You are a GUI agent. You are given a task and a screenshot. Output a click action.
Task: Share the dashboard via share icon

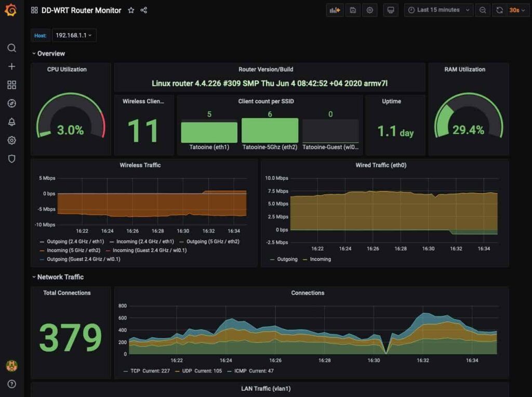click(x=143, y=10)
